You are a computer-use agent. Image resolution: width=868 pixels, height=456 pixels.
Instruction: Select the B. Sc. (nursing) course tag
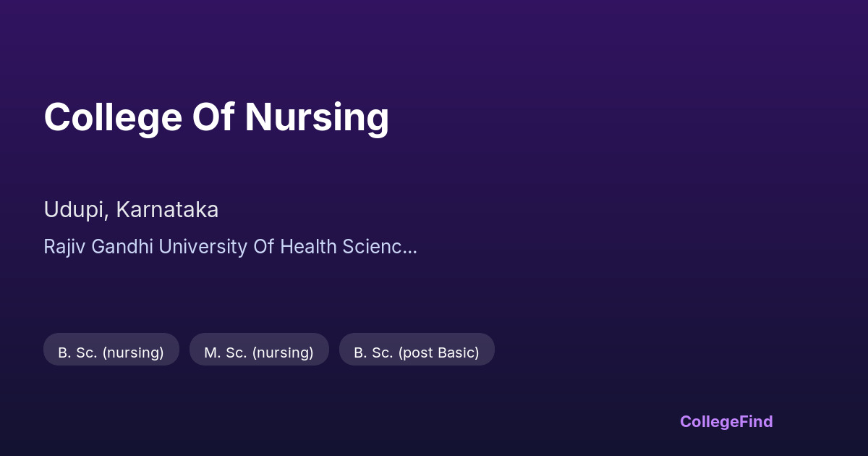click(x=111, y=352)
